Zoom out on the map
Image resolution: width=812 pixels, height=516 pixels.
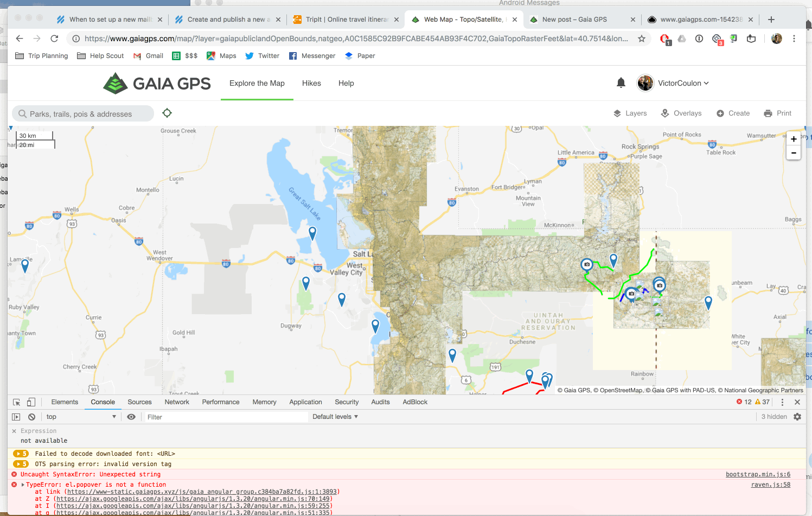click(x=794, y=153)
